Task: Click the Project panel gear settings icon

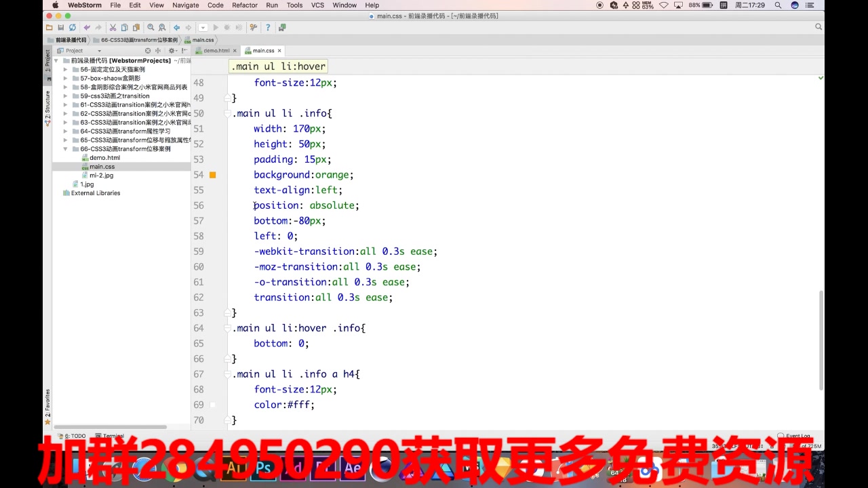Action: (172, 51)
